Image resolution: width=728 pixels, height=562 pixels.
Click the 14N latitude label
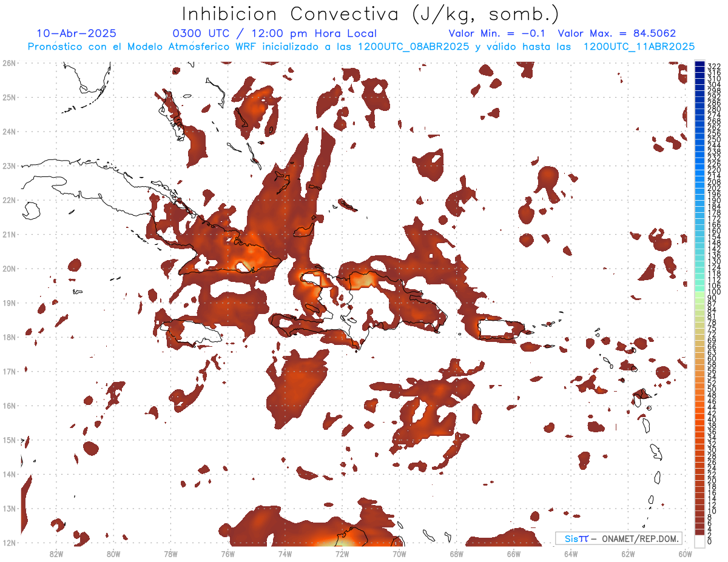click(x=9, y=474)
